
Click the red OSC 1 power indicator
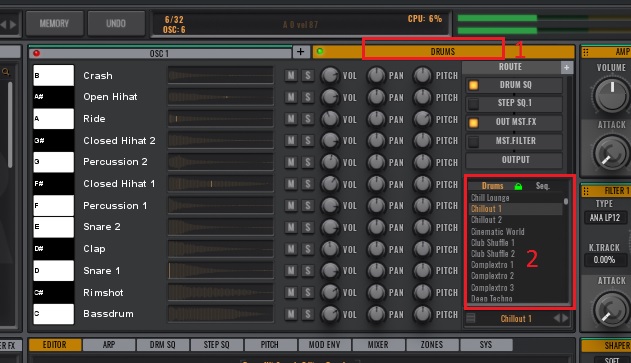(x=37, y=53)
